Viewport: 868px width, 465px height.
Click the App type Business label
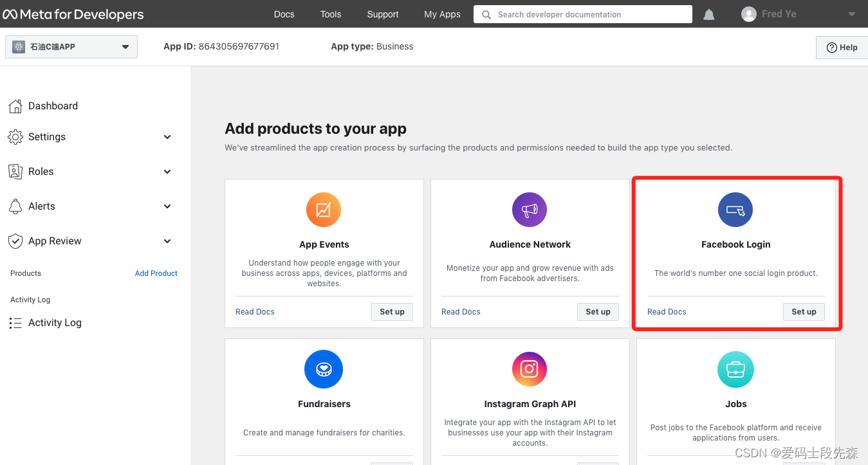click(372, 46)
